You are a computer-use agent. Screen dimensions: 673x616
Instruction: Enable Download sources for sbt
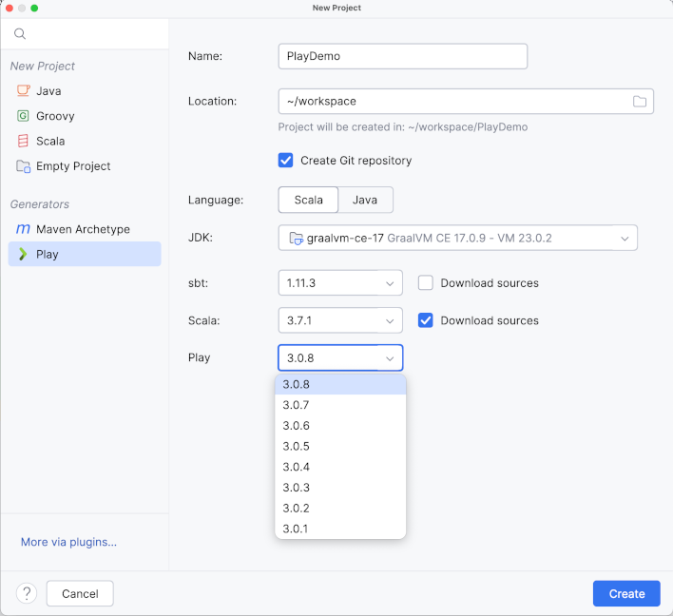click(426, 283)
